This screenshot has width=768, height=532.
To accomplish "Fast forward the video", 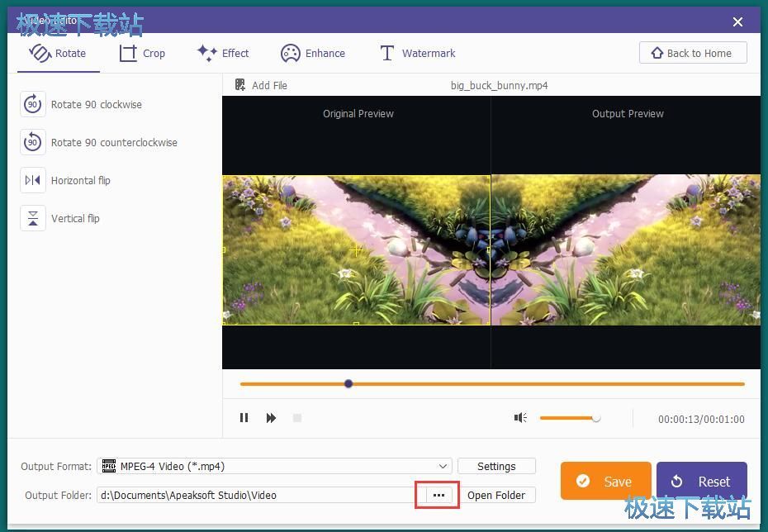I will [271, 418].
